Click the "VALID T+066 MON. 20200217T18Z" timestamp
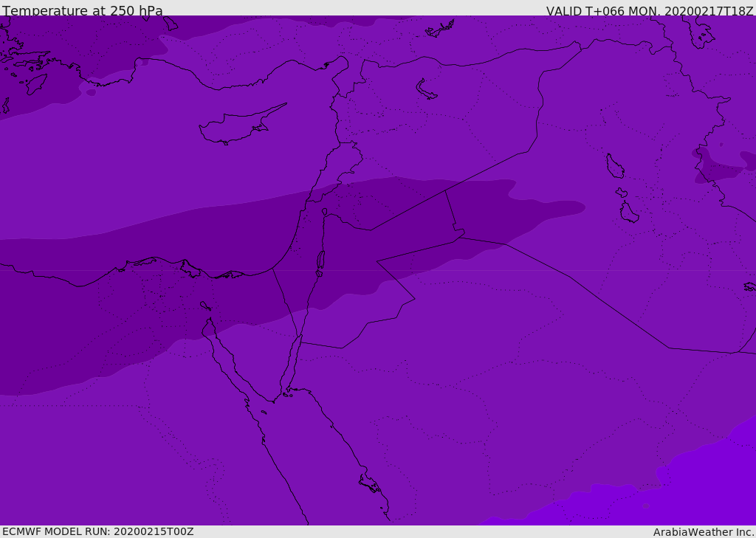The image size is (756, 538). coord(649,11)
